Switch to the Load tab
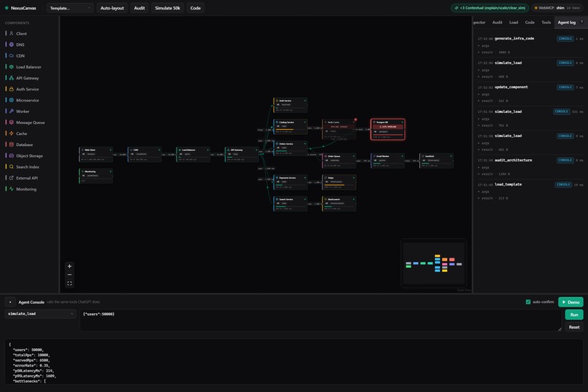The height and width of the screenshot is (392, 588). tap(514, 23)
